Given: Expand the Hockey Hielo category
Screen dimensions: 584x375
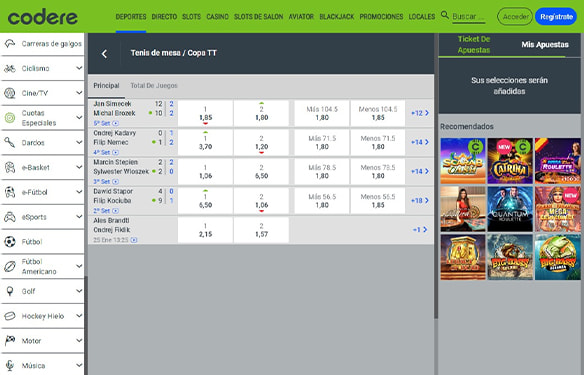Looking at the screenshot, I should click(79, 316).
